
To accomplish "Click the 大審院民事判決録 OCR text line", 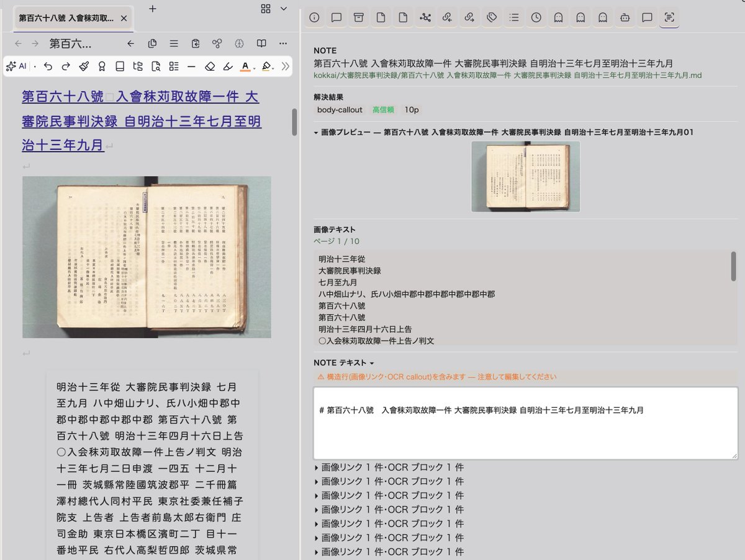I will [x=350, y=271].
